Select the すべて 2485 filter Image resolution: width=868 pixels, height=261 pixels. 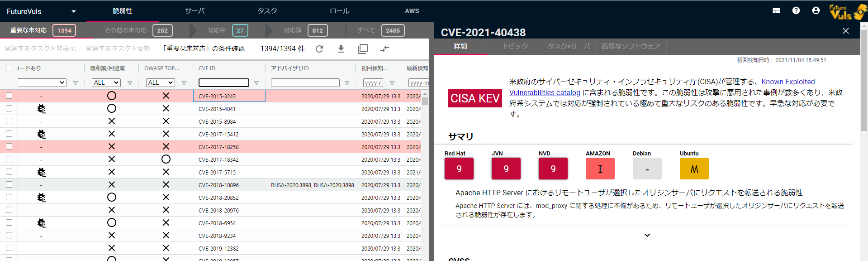point(381,30)
